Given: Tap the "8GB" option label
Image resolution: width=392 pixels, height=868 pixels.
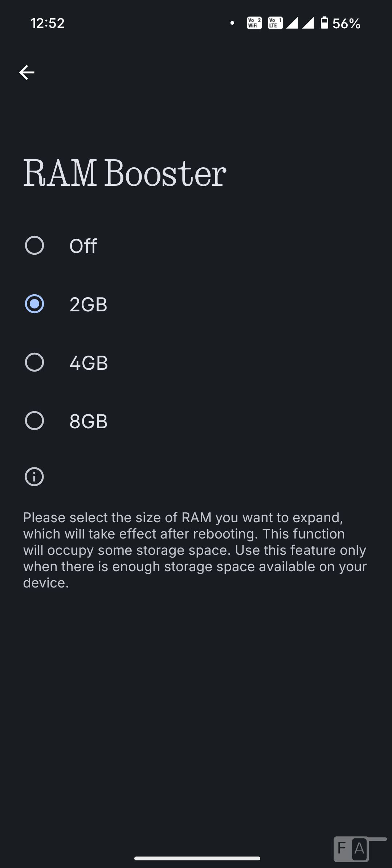Looking at the screenshot, I should coord(89,421).
